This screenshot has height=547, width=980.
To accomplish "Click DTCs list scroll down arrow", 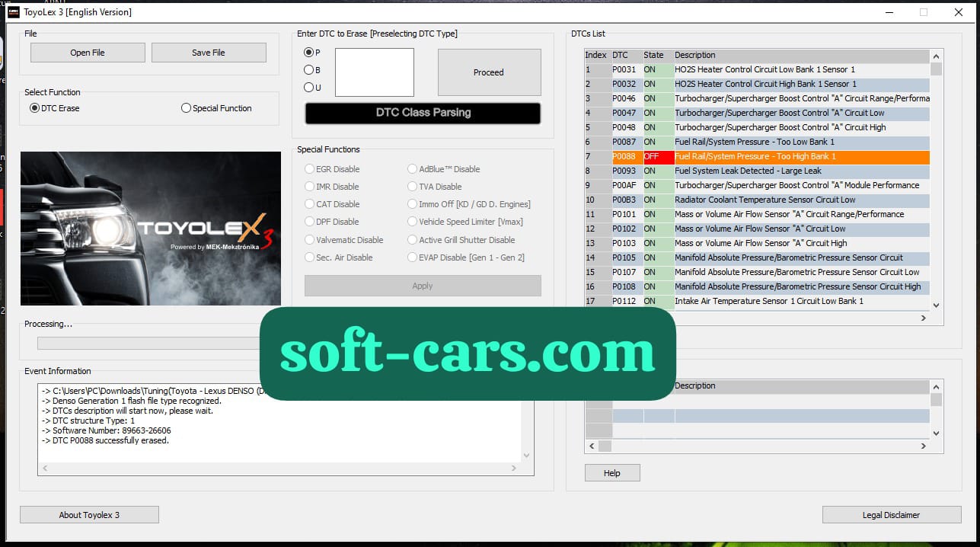I will [936, 305].
